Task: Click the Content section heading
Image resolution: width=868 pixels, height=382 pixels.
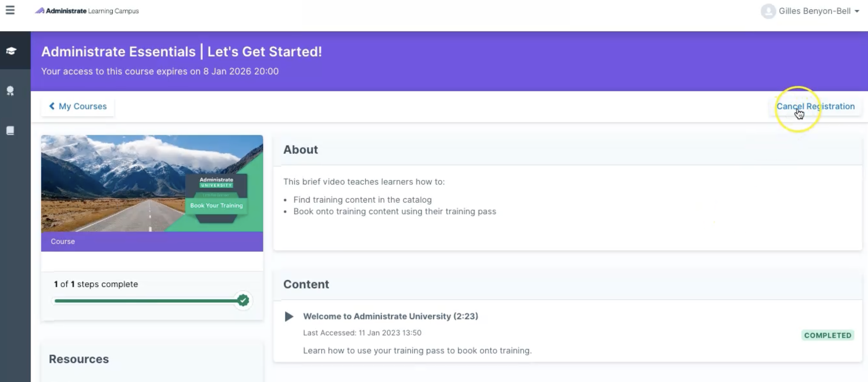Action: (x=306, y=284)
